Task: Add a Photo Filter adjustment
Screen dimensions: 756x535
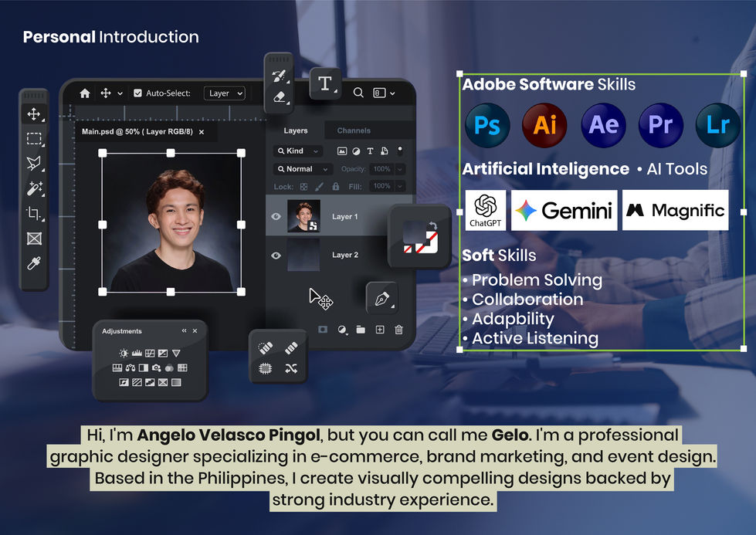Action: point(156,367)
